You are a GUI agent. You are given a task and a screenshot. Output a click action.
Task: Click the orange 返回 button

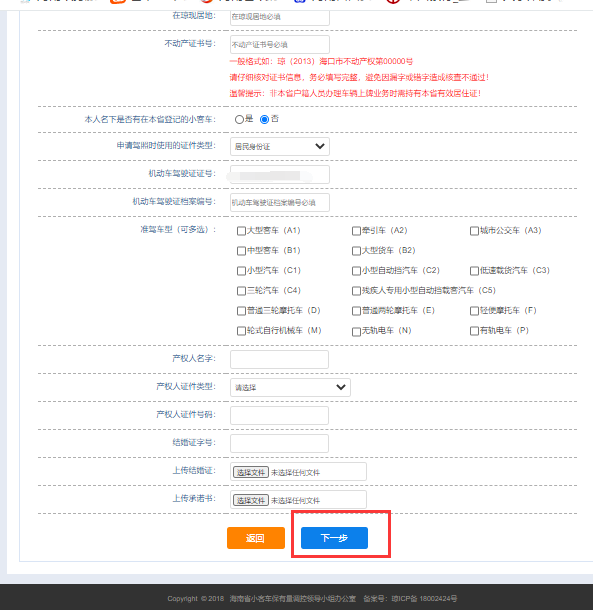pyautogui.click(x=256, y=538)
